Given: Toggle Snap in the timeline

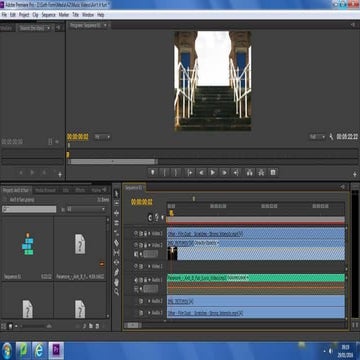Looking at the screenshot, I should click(x=150, y=218).
